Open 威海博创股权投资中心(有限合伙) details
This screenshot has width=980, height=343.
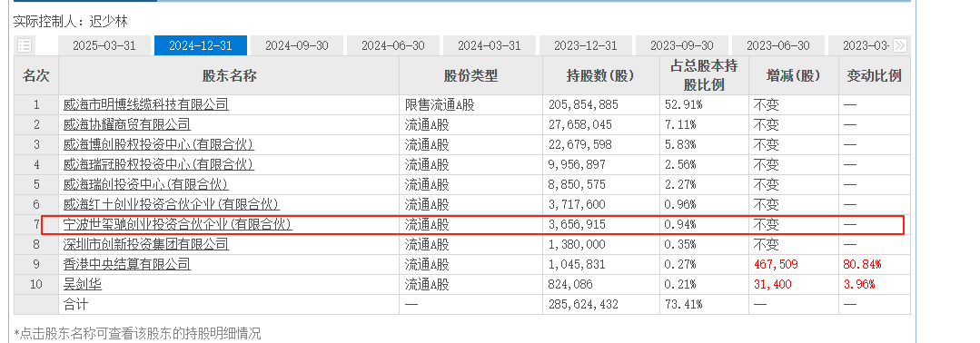159,144
